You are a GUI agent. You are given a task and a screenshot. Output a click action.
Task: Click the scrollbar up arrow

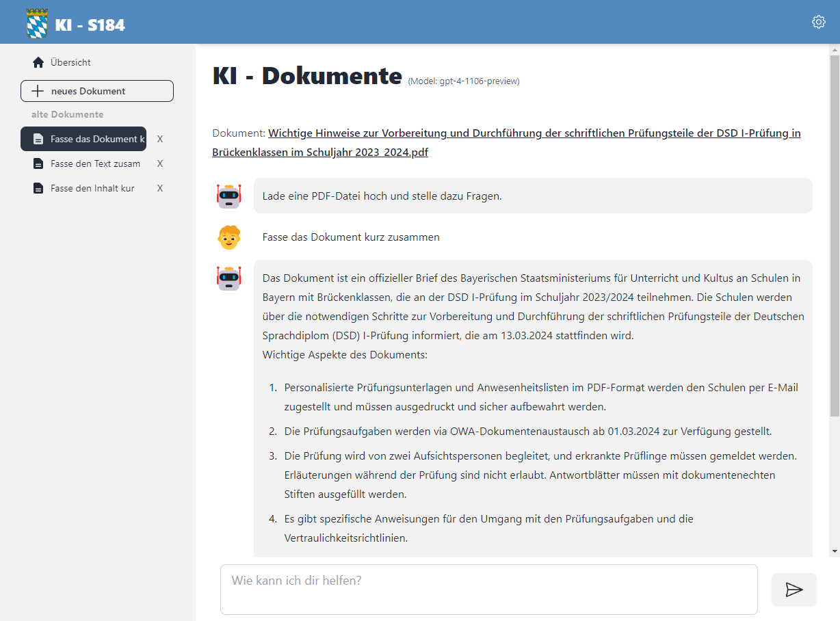834,50
